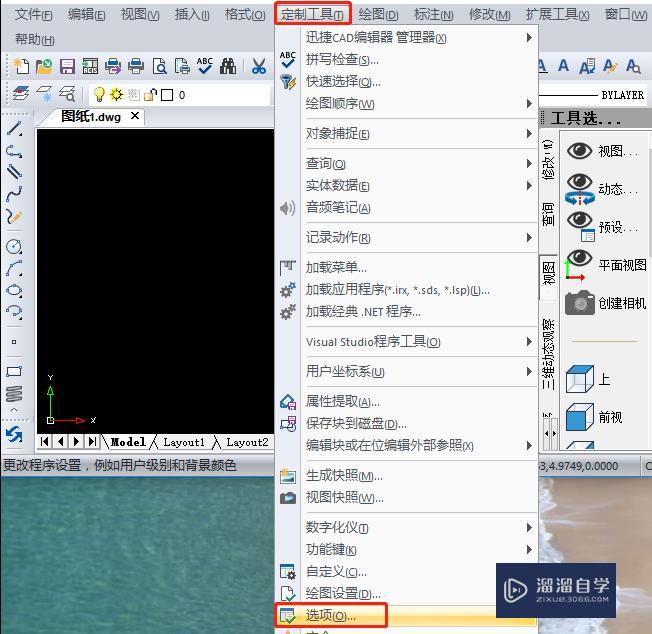The image size is (652, 634).
Task: Select the 查询 vertical palette tab
Action: pyautogui.click(x=548, y=214)
